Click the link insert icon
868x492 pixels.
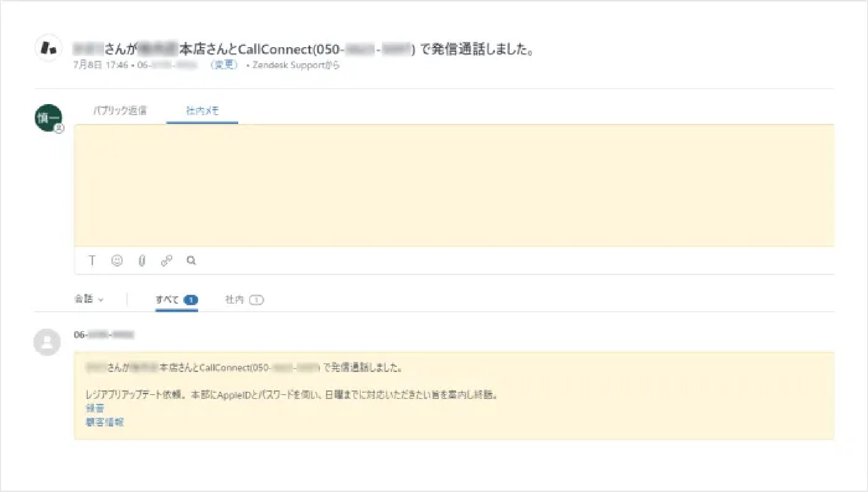(166, 261)
